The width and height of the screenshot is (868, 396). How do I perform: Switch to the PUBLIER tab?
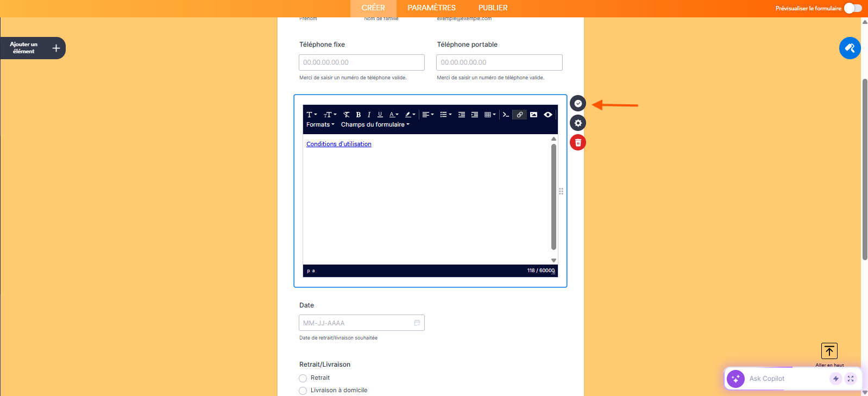click(x=493, y=8)
